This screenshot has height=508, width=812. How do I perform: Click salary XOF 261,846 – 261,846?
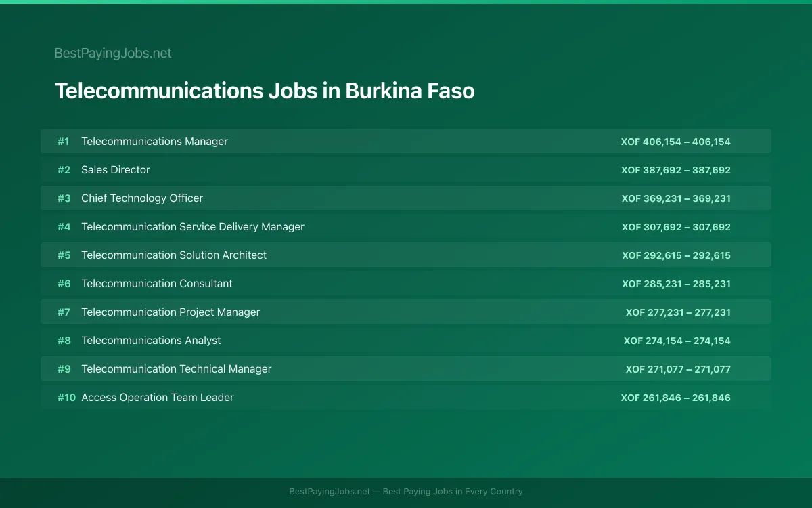coord(676,398)
